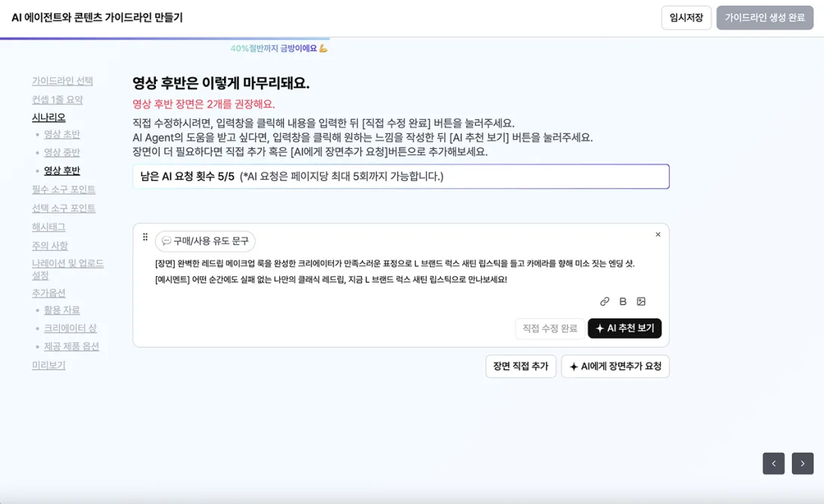Click the 남은 AI 요청 횟수 5/5 box

[x=401, y=177]
